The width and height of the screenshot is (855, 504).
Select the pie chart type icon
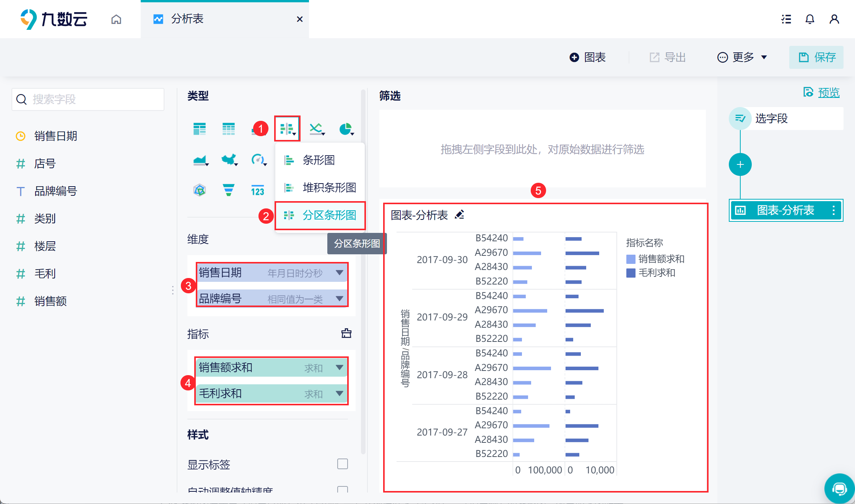click(346, 129)
